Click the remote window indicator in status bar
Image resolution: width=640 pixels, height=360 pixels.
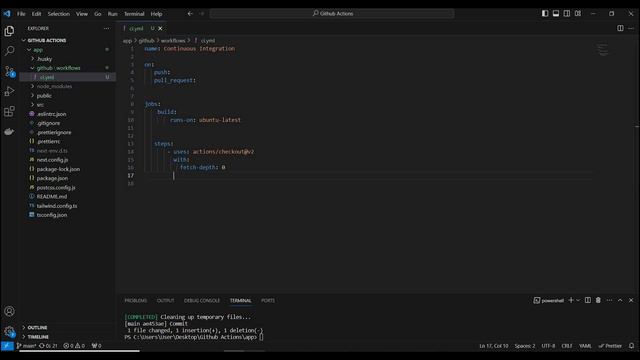pos(7,346)
